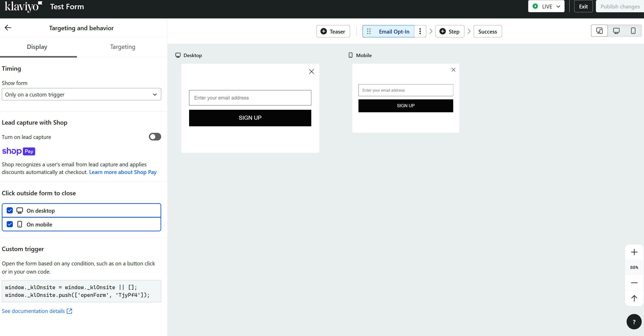Open the help question mark button

tap(634, 322)
